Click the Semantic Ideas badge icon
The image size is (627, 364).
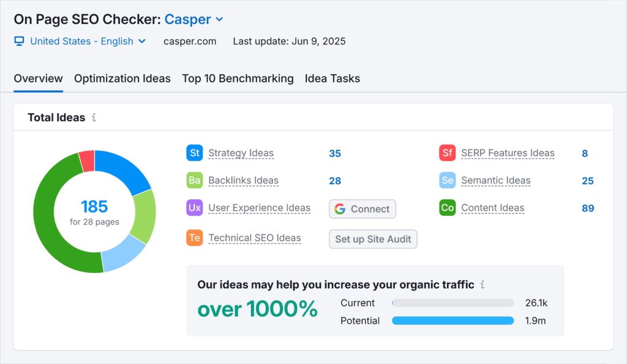click(447, 180)
